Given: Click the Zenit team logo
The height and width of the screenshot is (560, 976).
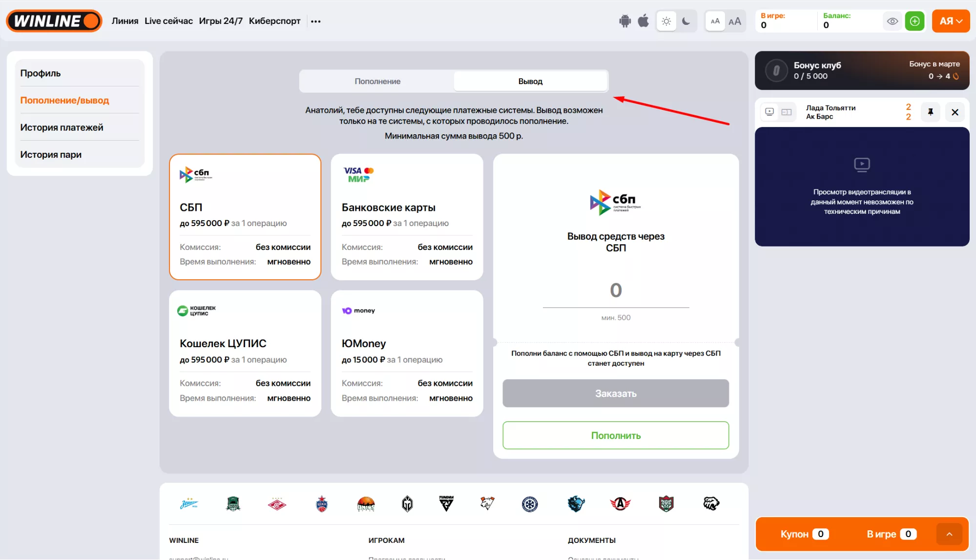Looking at the screenshot, I should 189,503.
